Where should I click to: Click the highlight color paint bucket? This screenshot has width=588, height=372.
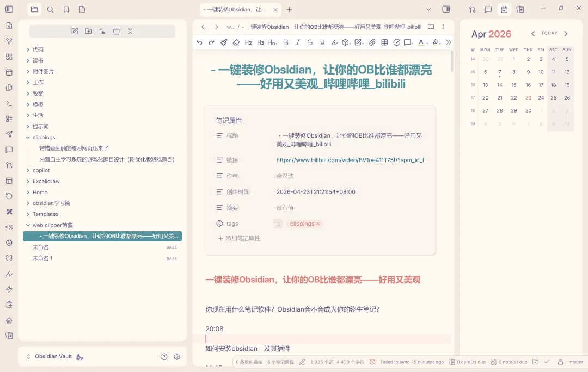pyautogui.click(x=436, y=42)
